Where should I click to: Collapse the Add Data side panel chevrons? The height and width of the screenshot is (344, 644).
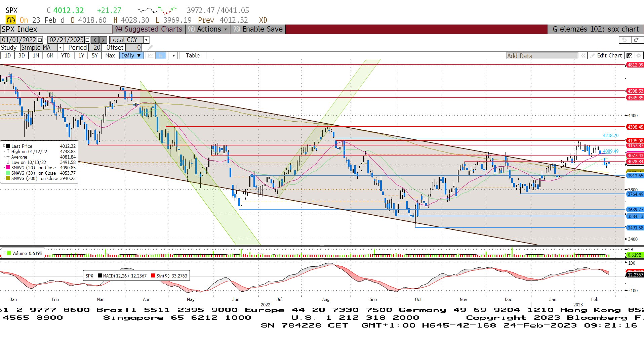[x=583, y=55]
